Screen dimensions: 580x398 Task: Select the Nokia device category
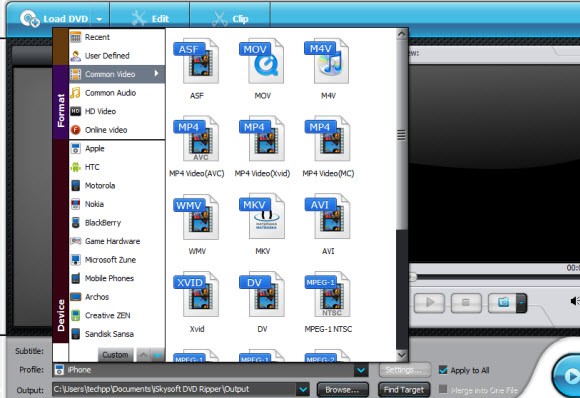[x=117, y=204]
